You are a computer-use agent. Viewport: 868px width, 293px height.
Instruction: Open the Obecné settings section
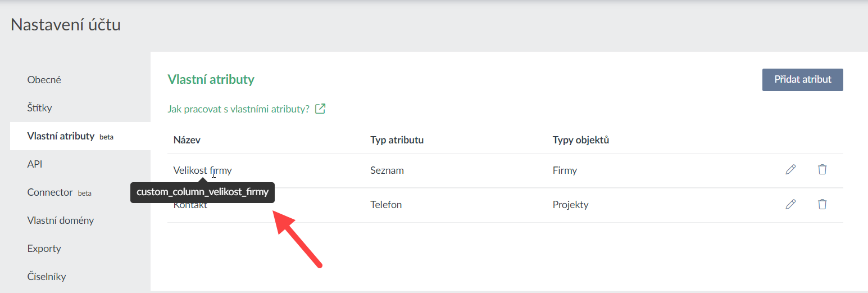pyautogui.click(x=44, y=80)
